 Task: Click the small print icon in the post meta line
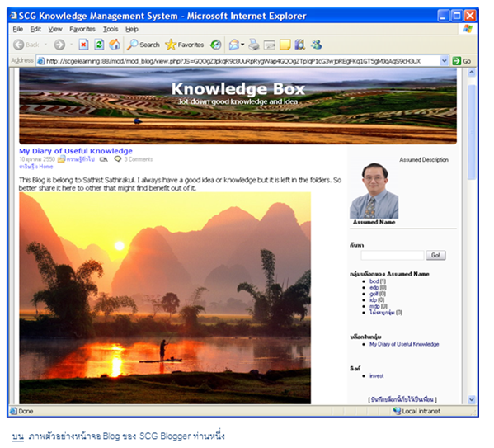coord(104,159)
